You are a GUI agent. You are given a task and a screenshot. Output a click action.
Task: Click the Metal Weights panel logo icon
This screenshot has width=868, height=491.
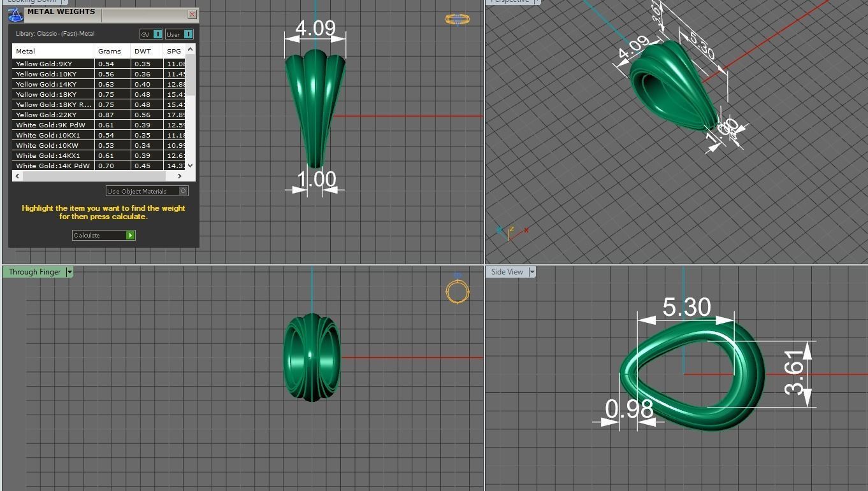(x=16, y=15)
